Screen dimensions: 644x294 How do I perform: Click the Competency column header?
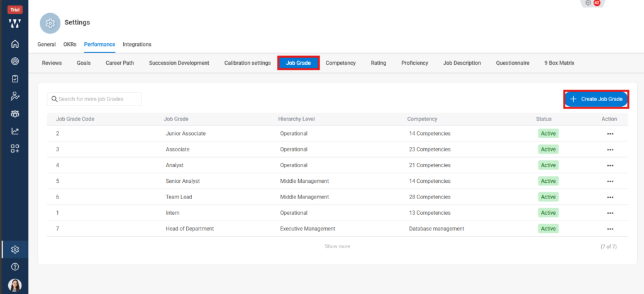(422, 119)
